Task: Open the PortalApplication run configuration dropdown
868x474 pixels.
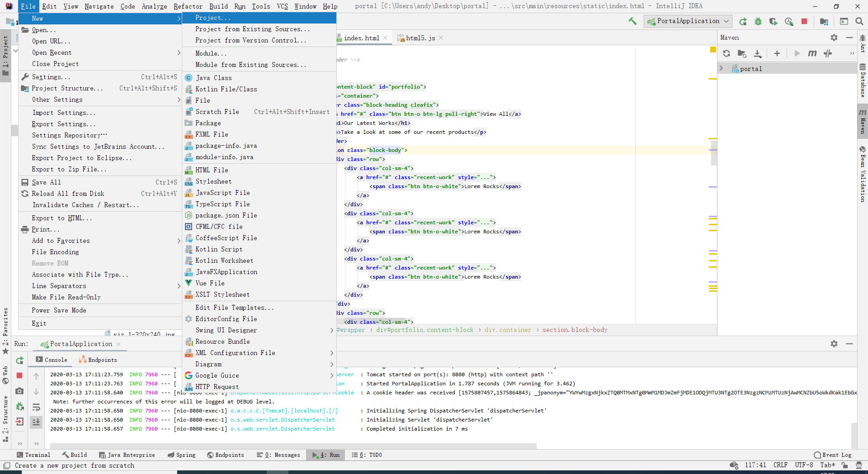Action: click(688, 21)
